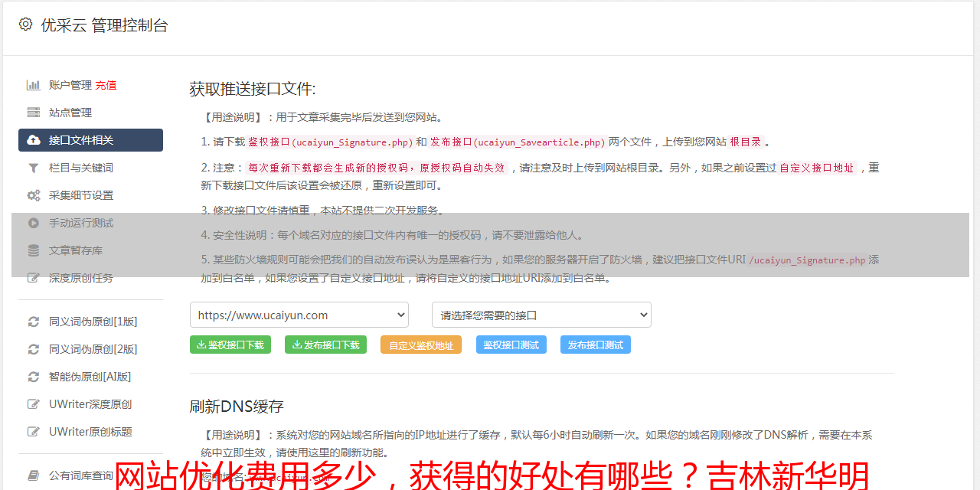Click the book icon for 公有词库查询
This screenshot has width=980, height=490.
click(34, 475)
